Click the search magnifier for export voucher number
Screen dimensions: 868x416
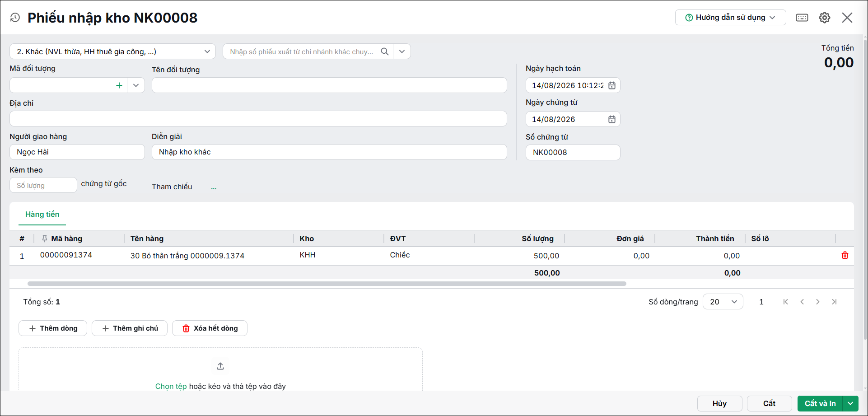385,51
